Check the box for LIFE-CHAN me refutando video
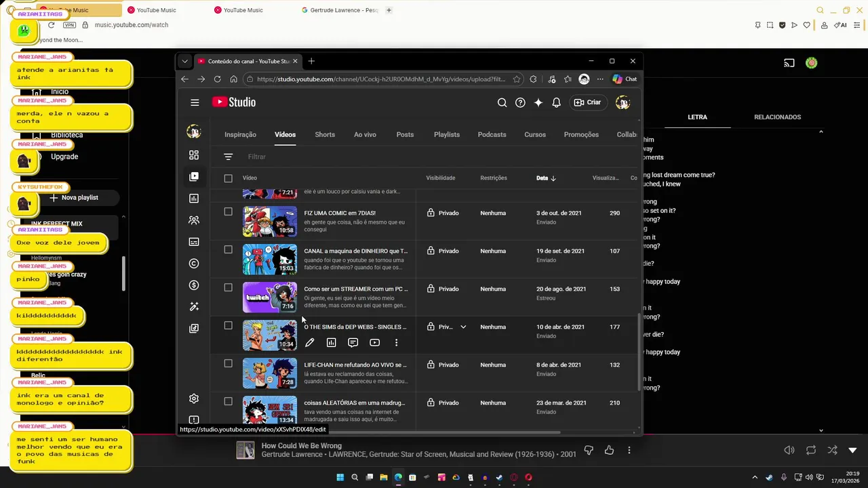Screen dimensions: 868x488 [x=228, y=363]
